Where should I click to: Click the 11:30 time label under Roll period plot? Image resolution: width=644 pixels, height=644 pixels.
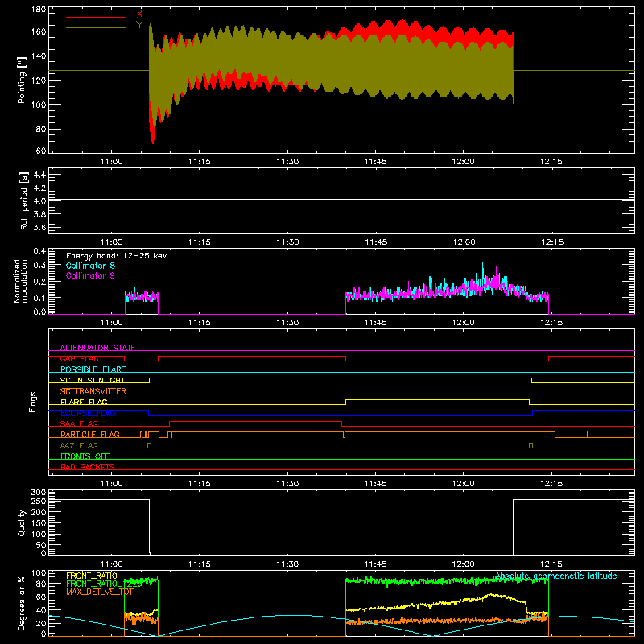(x=287, y=242)
